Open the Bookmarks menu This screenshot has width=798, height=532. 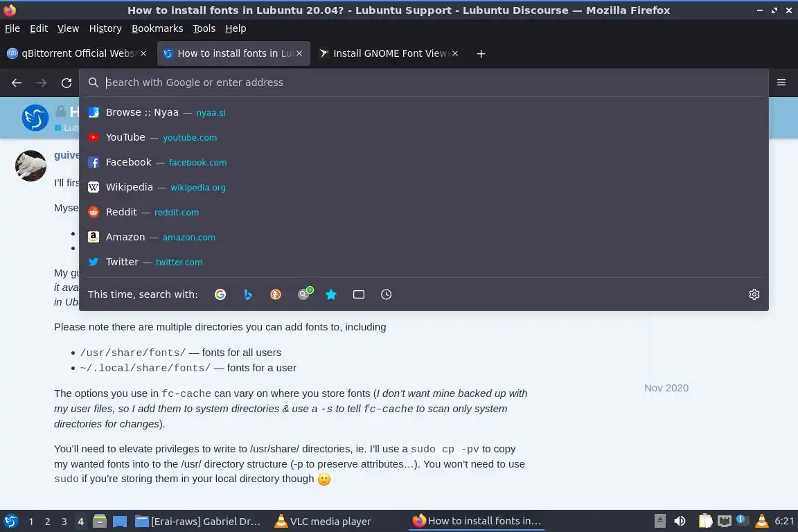click(x=157, y=28)
